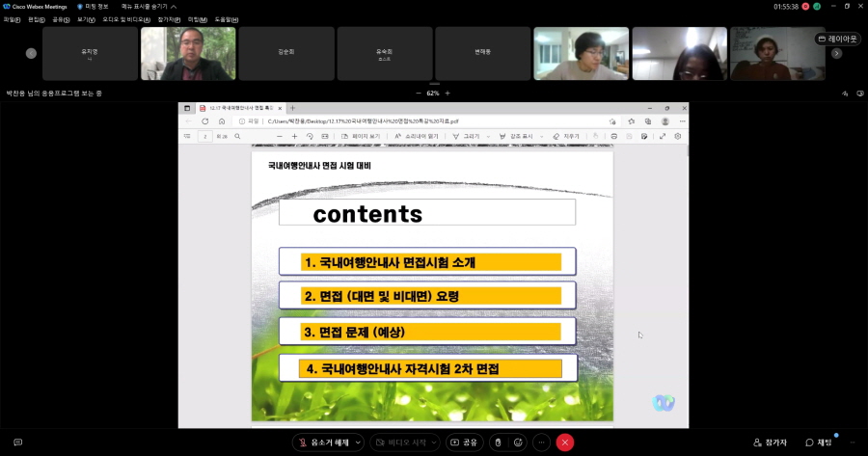Click the 공유 share button
Image resolution: width=868 pixels, height=456 pixels.
point(465,443)
